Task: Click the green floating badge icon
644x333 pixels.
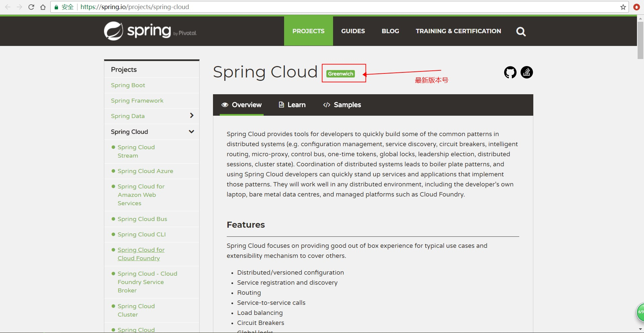Action: [x=640, y=312]
